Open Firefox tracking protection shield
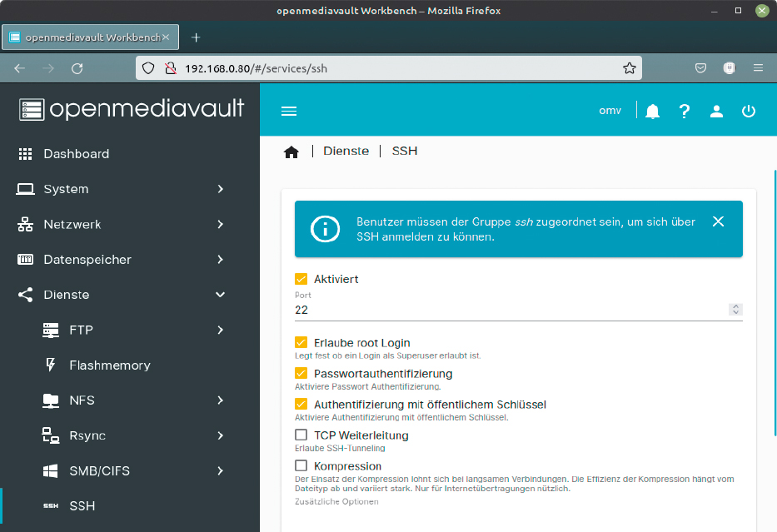This screenshot has width=777, height=532. coord(147,68)
